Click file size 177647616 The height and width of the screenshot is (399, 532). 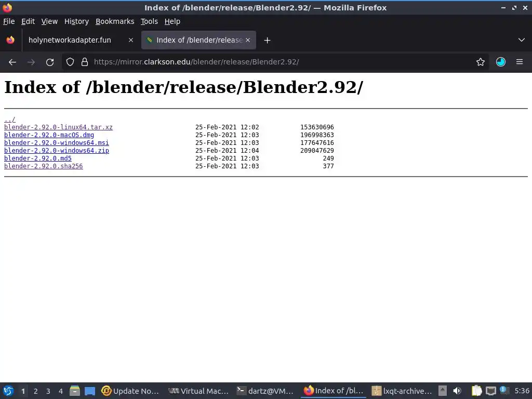tap(317, 143)
